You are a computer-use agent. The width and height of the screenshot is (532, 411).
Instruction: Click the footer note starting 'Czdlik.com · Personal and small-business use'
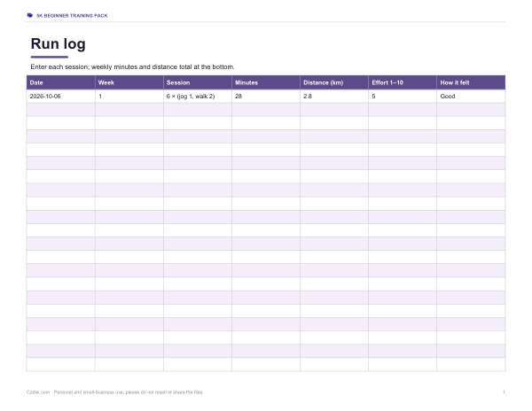pyautogui.click(x=114, y=392)
